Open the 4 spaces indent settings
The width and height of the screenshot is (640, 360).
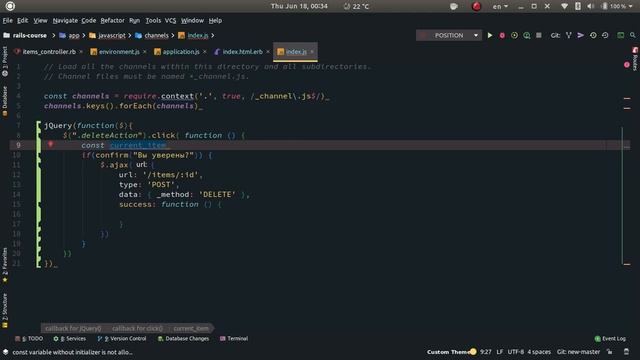pyautogui.click(x=539, y=352)
